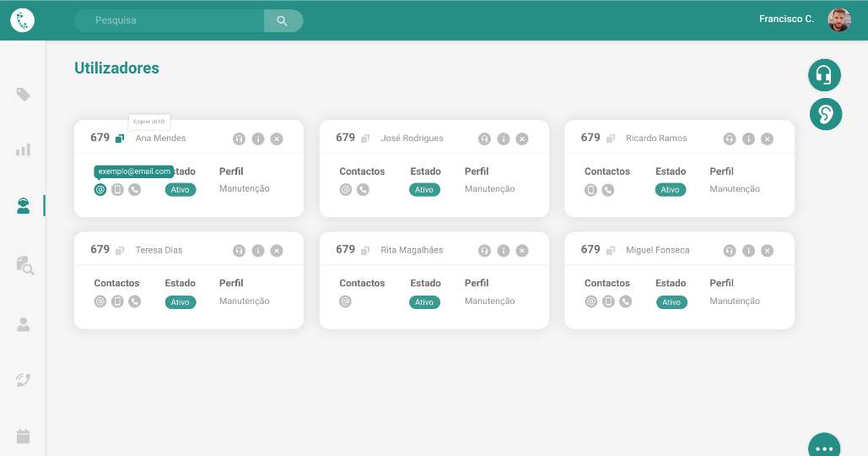Open the large ear listening button
Viewport: 868px width, 456px height.
pos(825,114)
